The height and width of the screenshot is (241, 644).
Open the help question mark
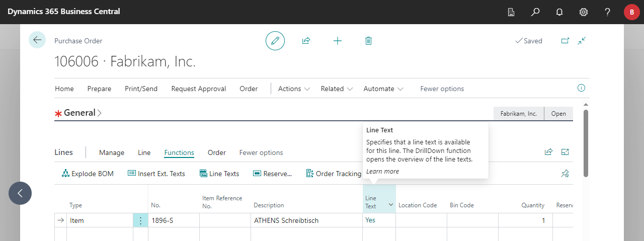point(608,12)
